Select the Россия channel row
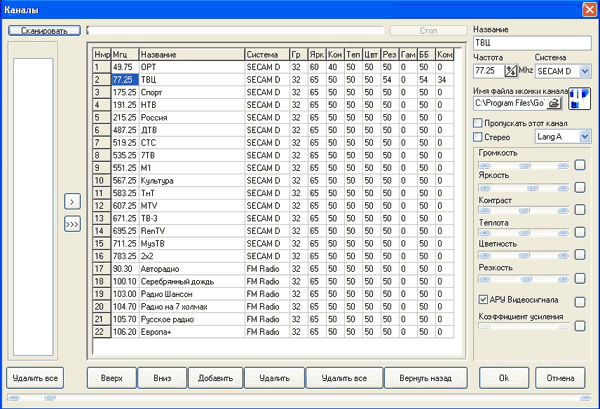 273,117
